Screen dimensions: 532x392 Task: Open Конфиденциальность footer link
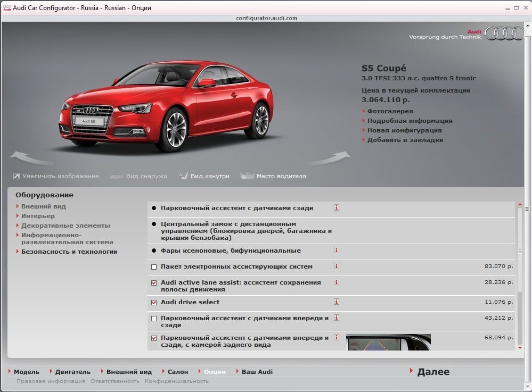click(177, 381)
